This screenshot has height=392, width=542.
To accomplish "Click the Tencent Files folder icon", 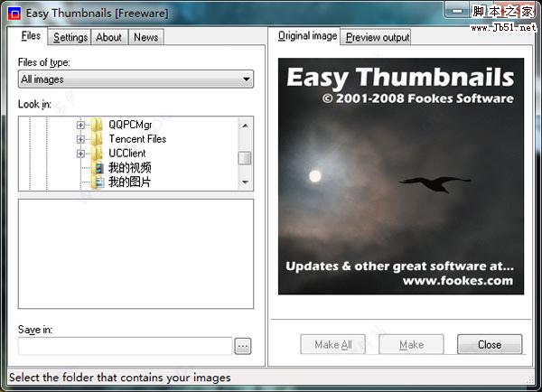I will click(97, 139).
